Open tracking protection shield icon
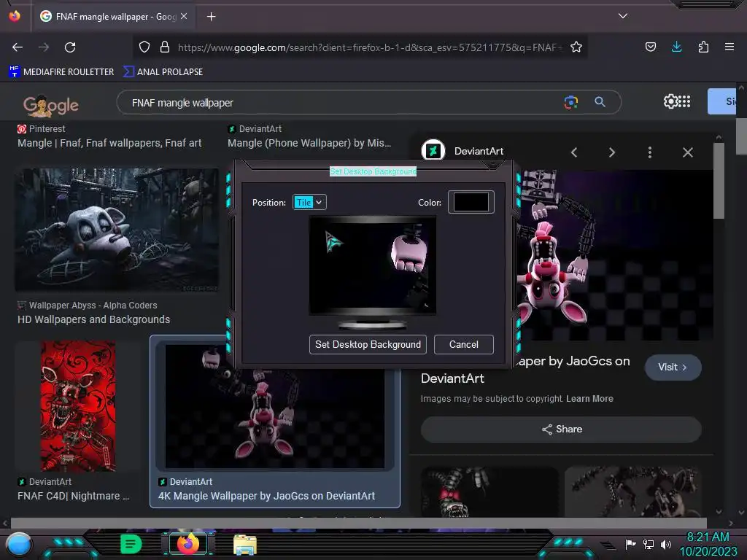The width and height of the screenshot is (747, 560). tap(144, 47)
